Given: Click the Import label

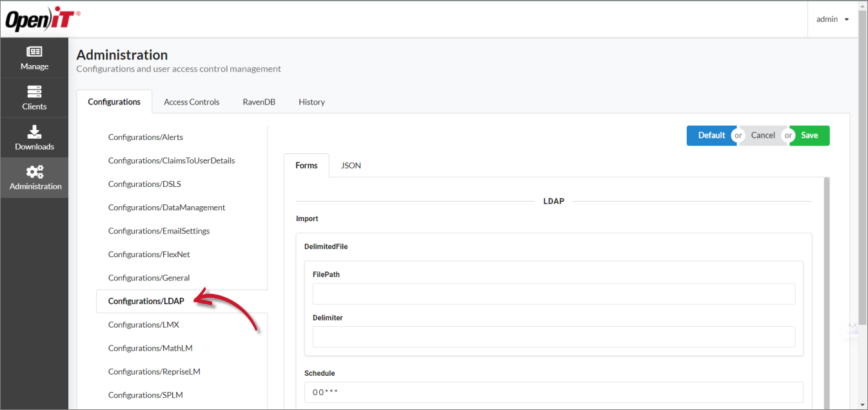Looking at the screenshot, I should tap(307, 219).
